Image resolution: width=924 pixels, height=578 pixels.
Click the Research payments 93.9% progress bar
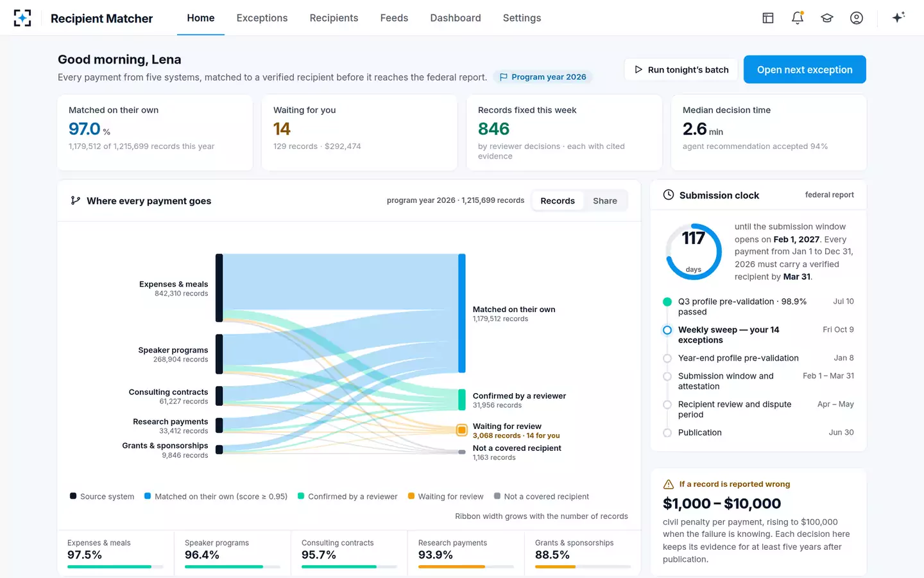[466, 566]
